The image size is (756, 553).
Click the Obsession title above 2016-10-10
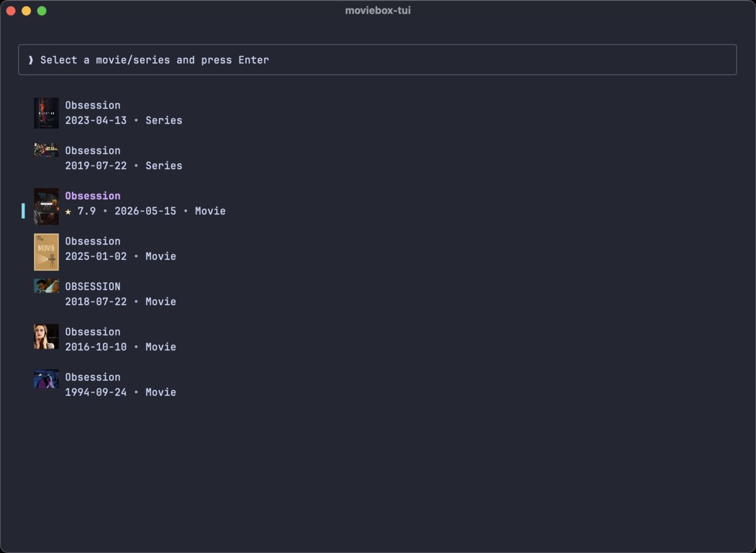tap(93, 332)
